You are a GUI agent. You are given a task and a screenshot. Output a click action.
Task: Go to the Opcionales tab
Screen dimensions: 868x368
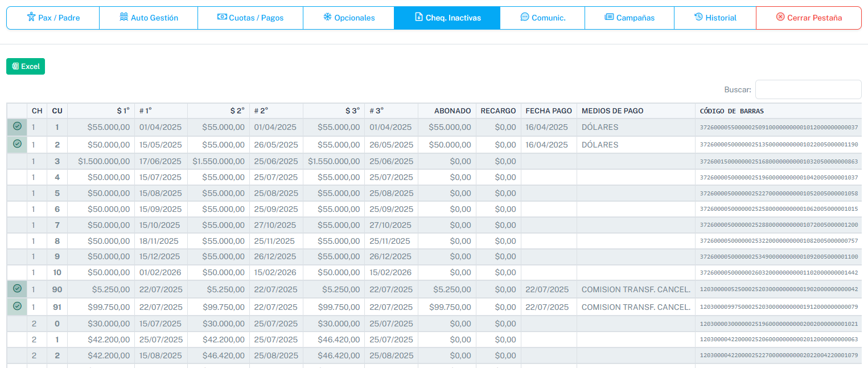click(349, 18)
